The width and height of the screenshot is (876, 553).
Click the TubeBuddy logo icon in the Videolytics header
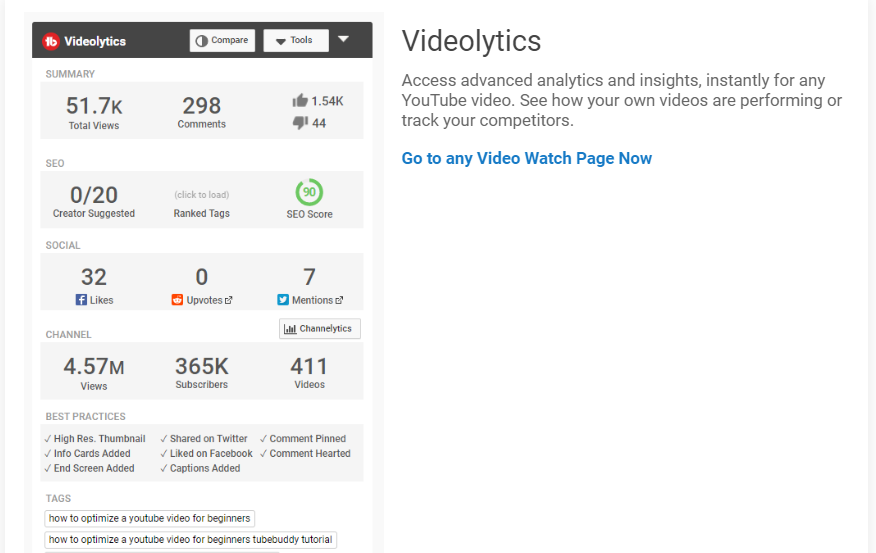tap(51, 41)
